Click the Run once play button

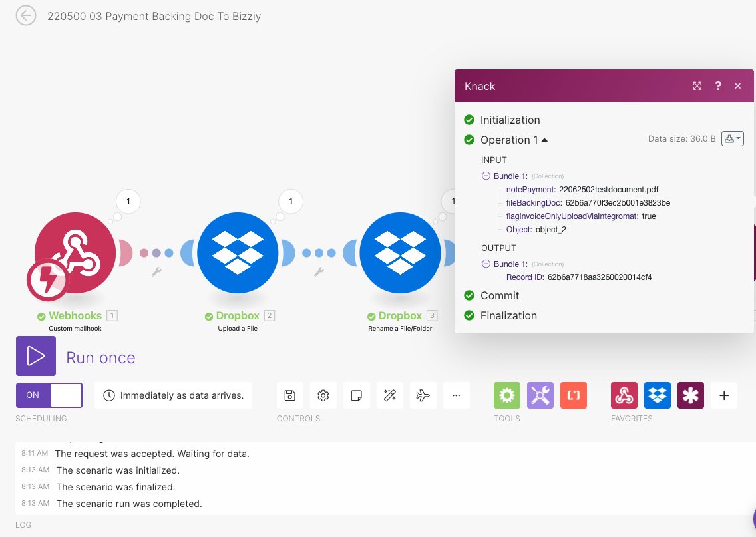(x=36, y=356)
